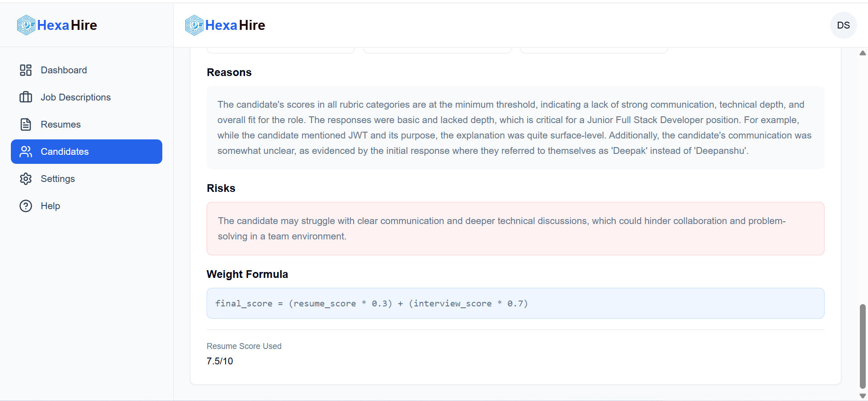Click the Help question mark icon
868x401 pixels.
click(x=26, y=206)
